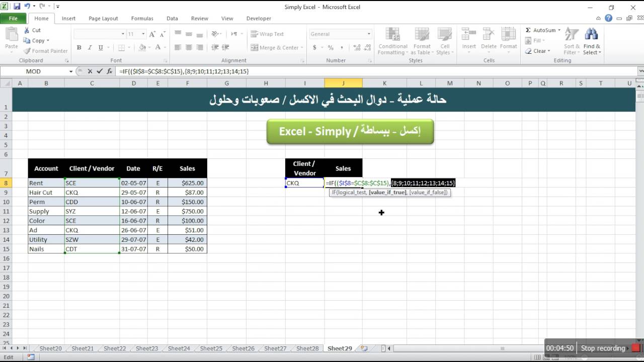Click the Save icon in Quick Access Toolbar
This screenshot has height=362, width=644.
tap(17, 7)
